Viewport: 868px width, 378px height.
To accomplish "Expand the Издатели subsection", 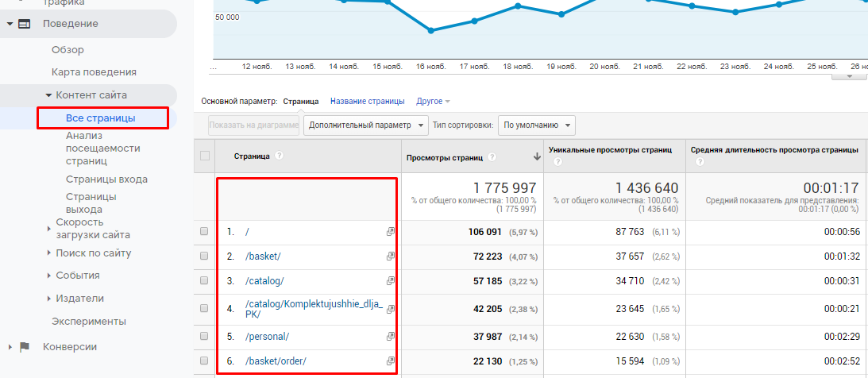I will click(x=48, y=299).
